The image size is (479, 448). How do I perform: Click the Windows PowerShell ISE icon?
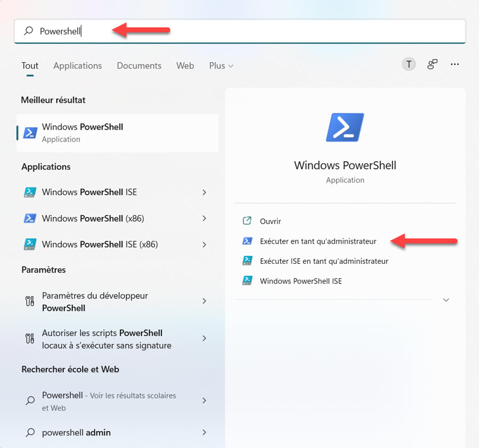30,193
